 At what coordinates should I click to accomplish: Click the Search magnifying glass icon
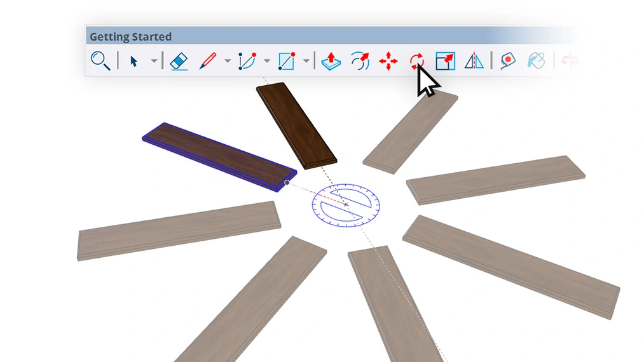pyautogui.click(x=100, y=60)
